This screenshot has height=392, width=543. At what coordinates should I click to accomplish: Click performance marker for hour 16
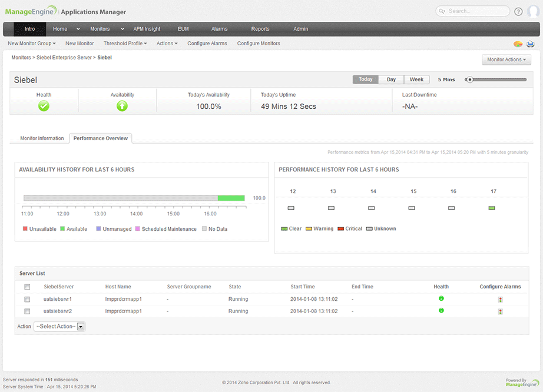coord(451,208)
